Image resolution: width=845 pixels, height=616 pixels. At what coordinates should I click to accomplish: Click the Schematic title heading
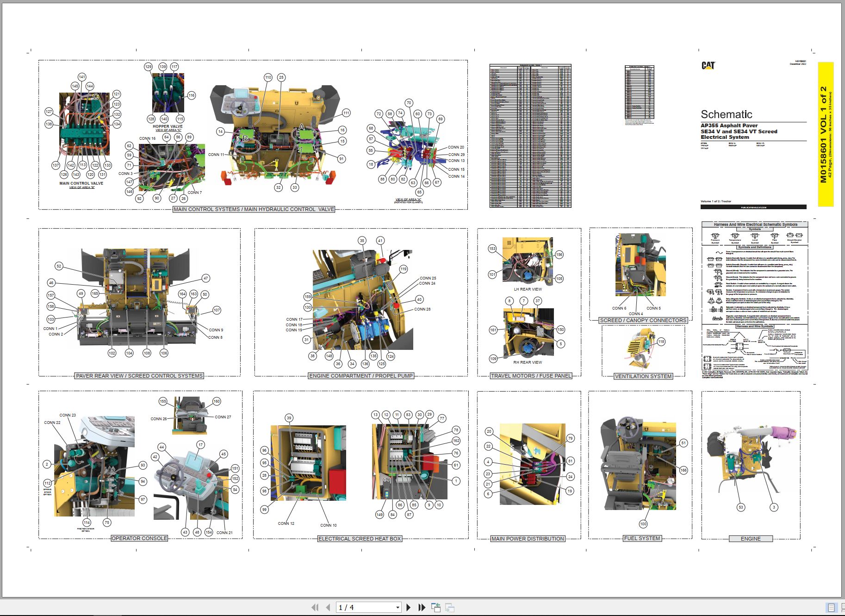coord(727,114)
